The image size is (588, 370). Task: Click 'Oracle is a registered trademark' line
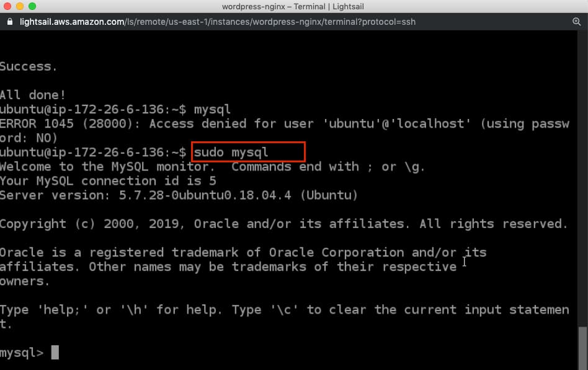243,252
